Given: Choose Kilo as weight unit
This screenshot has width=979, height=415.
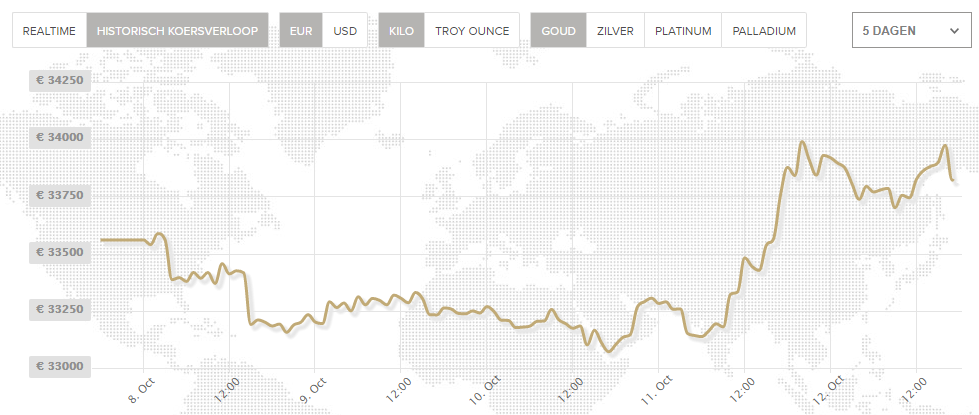Looking at the screenshot, I should point(402,31).
